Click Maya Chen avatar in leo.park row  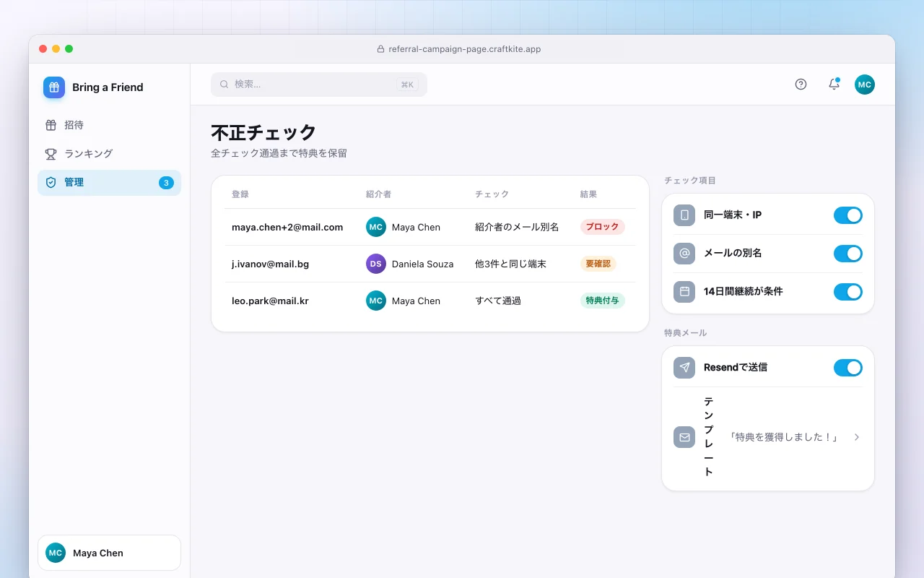pos(376,301)
